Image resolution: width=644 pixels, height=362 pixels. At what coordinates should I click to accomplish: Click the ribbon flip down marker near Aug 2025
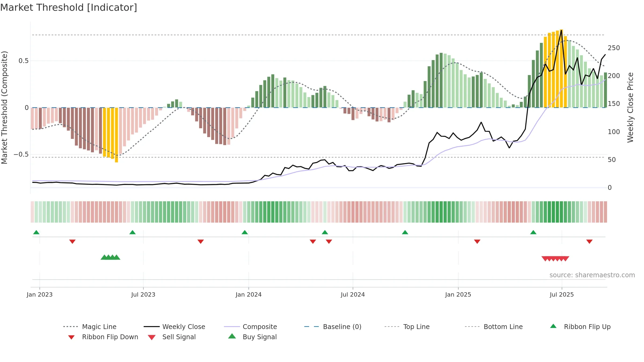tap(589, 242)
